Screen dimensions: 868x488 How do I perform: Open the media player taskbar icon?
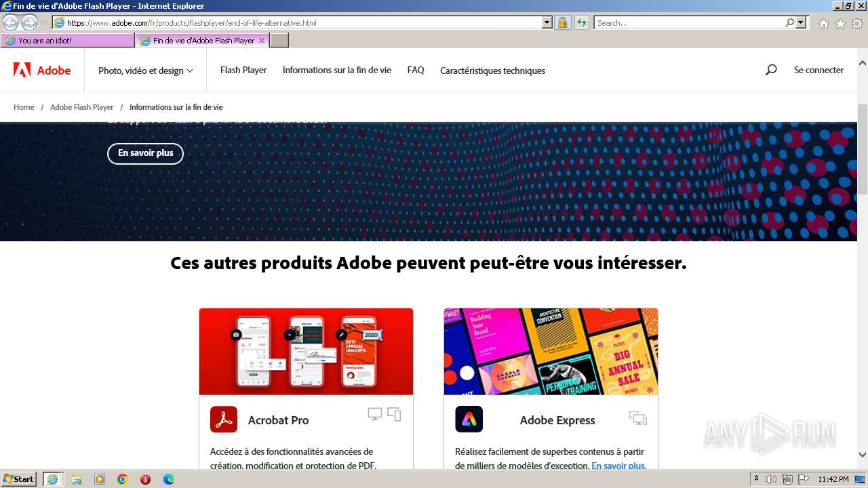click(100, 479)
